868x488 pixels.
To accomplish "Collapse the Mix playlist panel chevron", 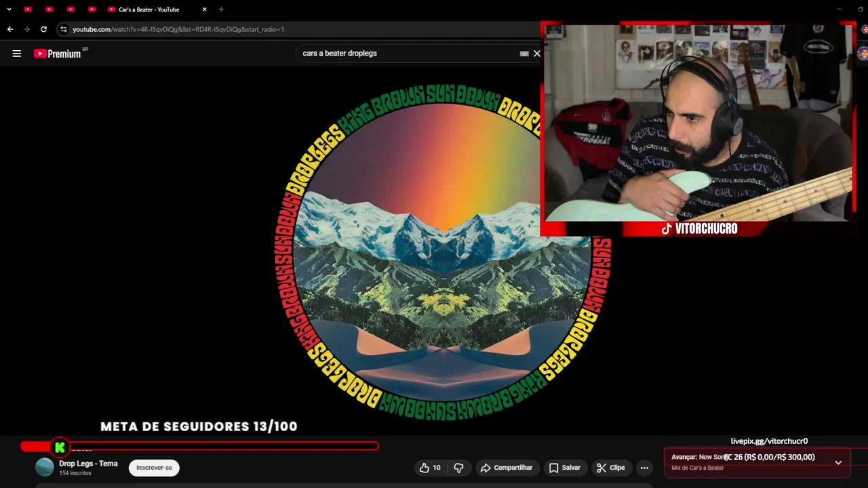I will (x=838, y=462).
